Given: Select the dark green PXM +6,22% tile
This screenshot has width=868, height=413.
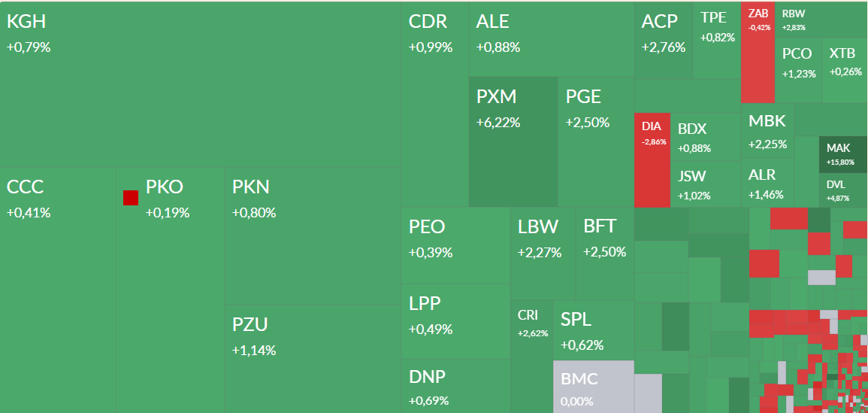Looking at the screenshot, I should (x=513, y=142).
